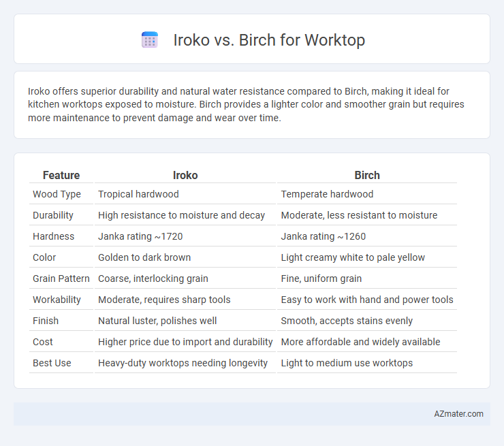Screen dimensions: 504x446
Task: Select the 'Iroko' column header
Action: 185,175
